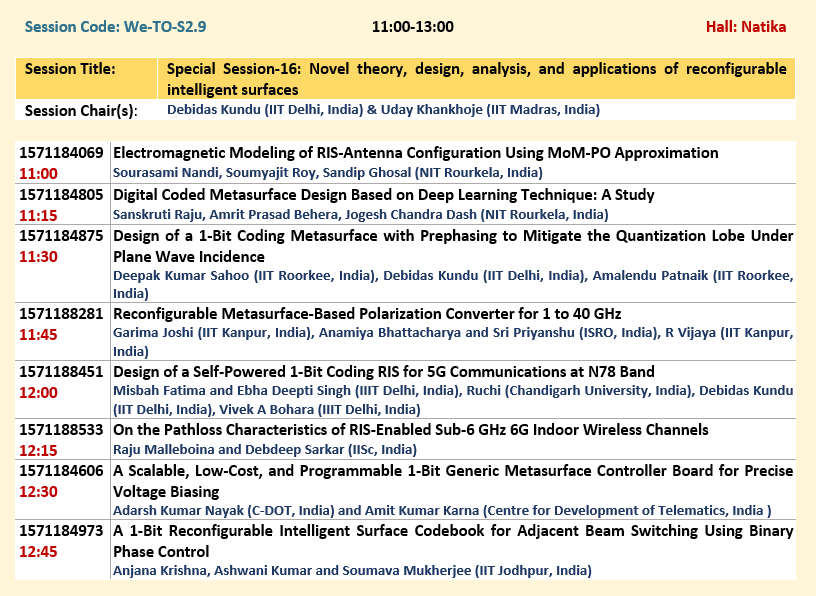Click the 11:15 time slot

[37, 215]
